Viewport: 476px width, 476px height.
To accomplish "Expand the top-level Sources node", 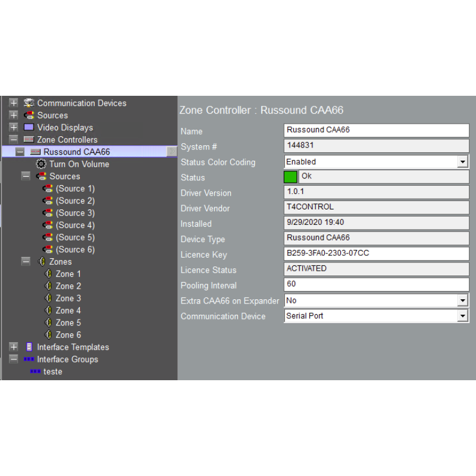I will click(13, 115).
